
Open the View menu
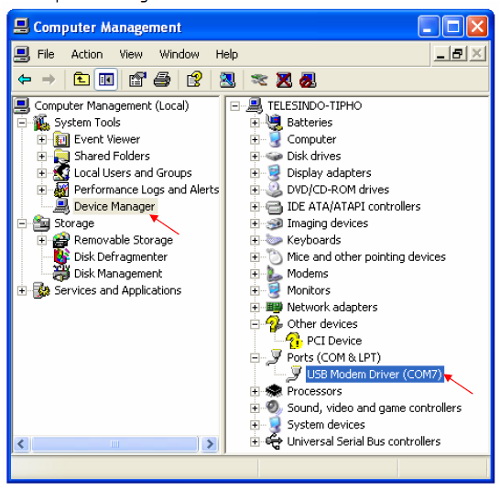(x=131, y=54)
